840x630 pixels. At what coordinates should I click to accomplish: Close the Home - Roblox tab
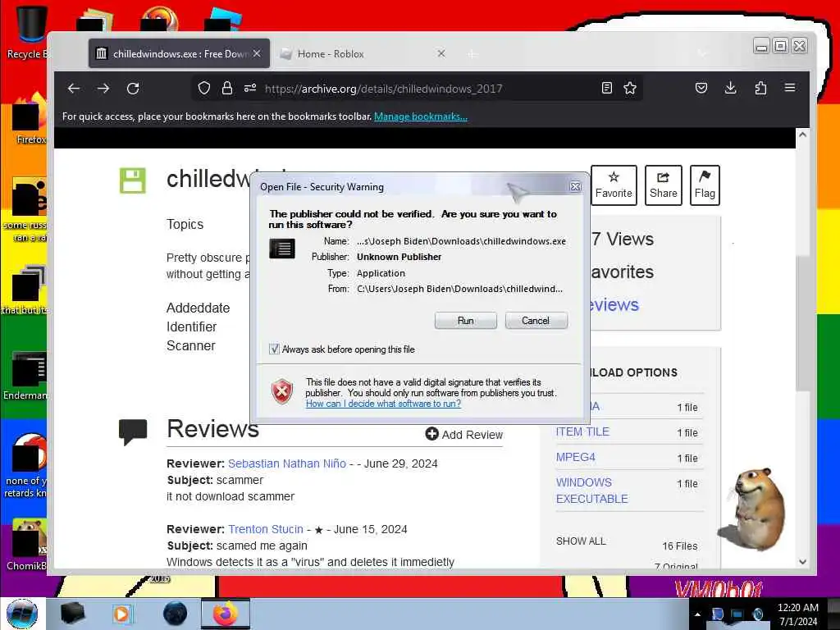[x=441, y=53]
